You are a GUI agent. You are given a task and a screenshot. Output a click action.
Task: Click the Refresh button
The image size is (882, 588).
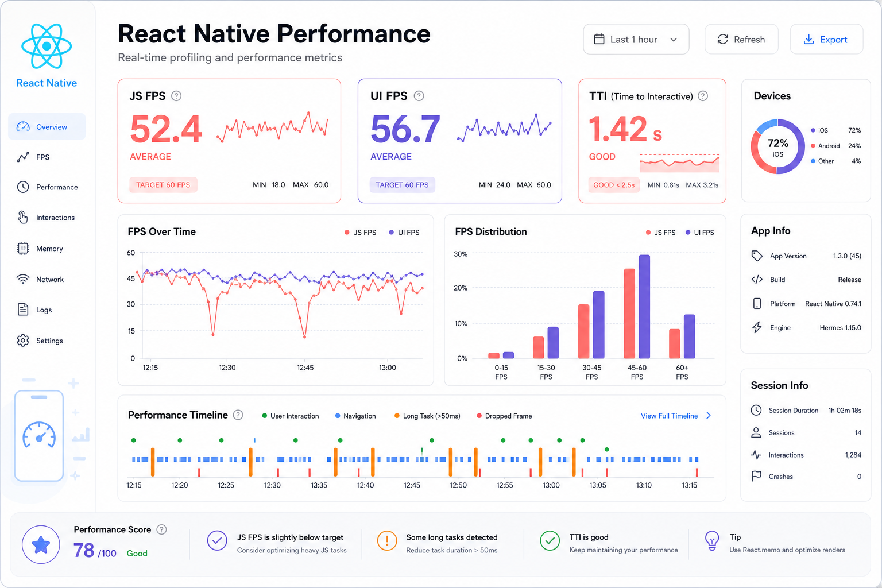click(741, 39)
